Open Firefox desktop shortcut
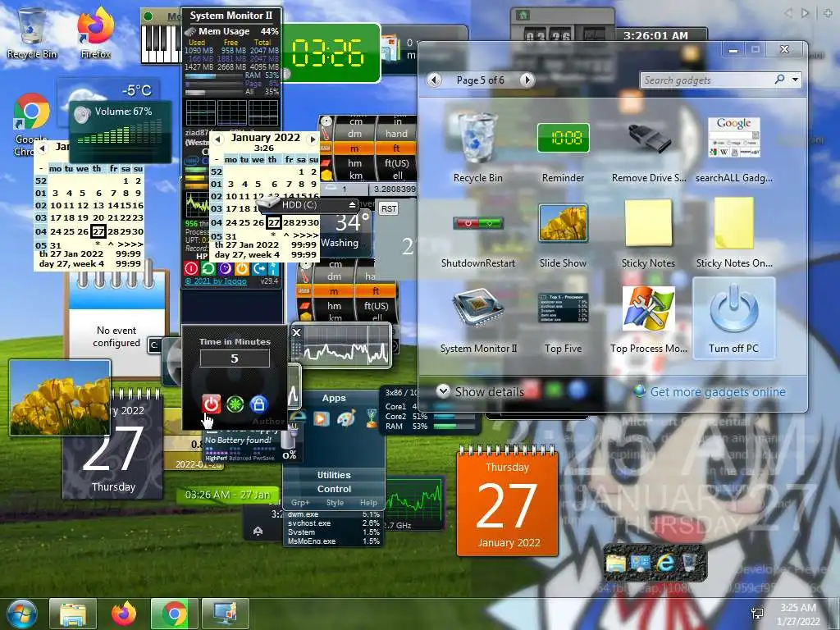 coord(95,32)
